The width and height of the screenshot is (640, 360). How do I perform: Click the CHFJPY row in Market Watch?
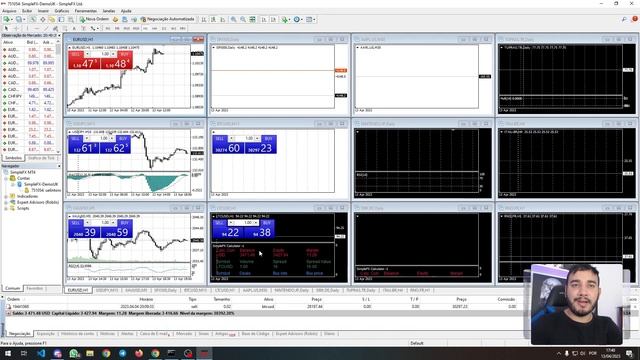(x=29, y=96)
